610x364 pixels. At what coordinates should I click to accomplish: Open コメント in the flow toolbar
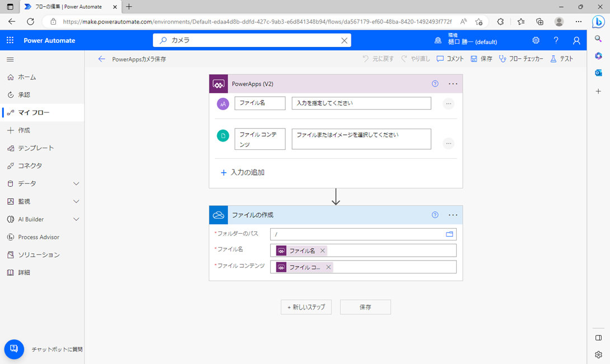(450, 59)
